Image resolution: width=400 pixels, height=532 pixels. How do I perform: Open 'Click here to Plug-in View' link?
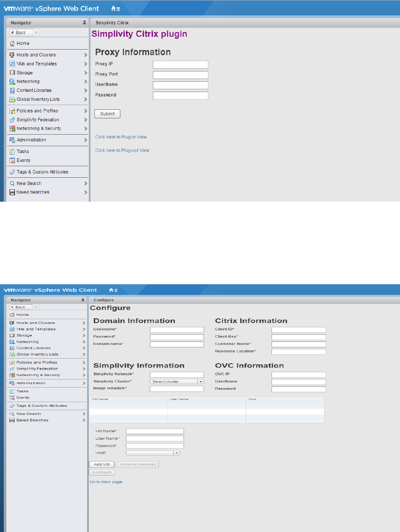tap(121, 137)
